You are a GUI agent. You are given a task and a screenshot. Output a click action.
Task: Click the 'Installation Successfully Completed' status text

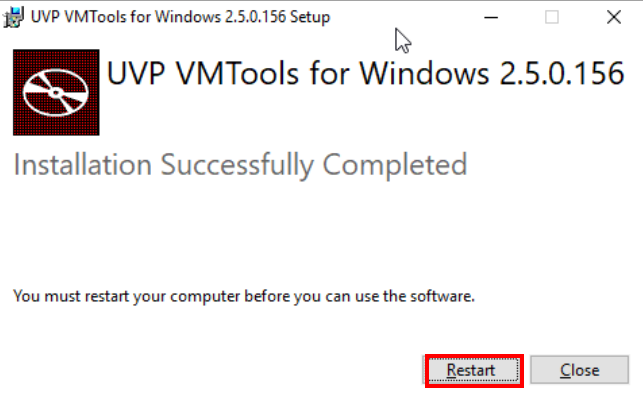240,165
